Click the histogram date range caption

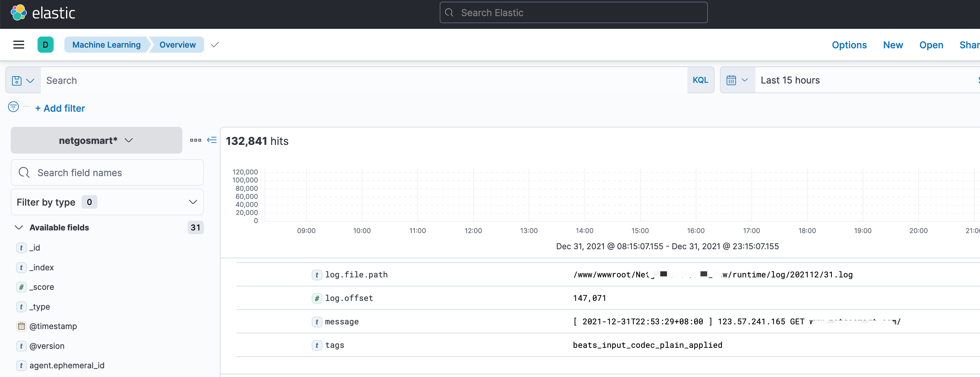point(667,247)
